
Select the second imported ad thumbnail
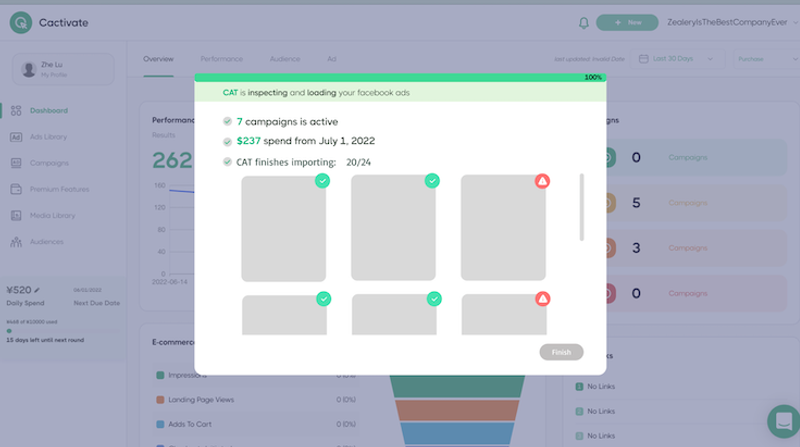click(x=393, y=228)
